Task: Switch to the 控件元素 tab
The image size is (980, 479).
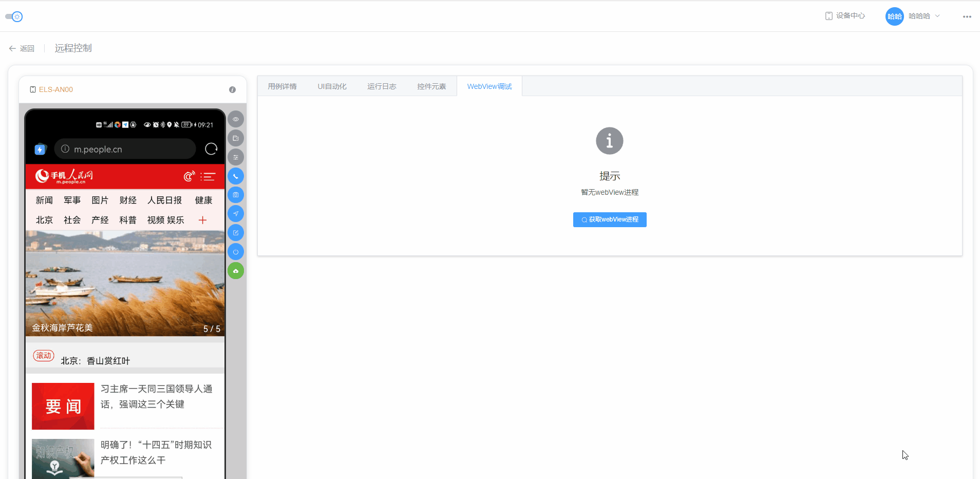Action: click(x=431, y=86)
